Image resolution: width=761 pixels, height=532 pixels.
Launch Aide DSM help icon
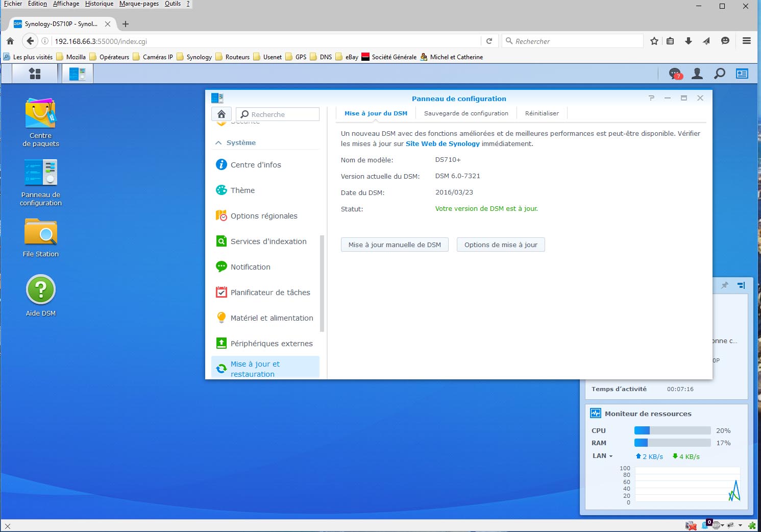click(x=41, y=290)
